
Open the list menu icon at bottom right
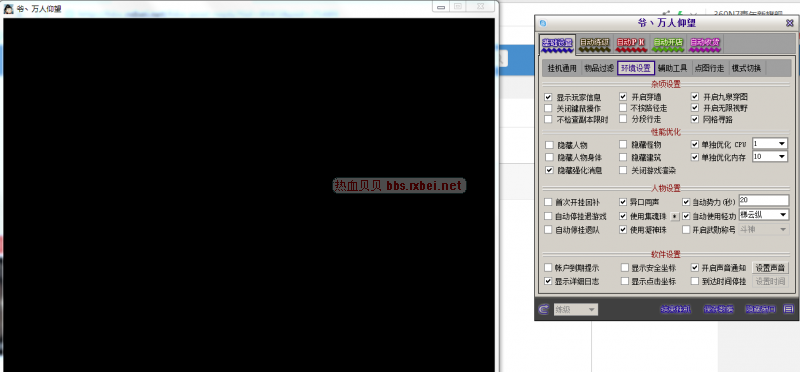click(788, 309)
